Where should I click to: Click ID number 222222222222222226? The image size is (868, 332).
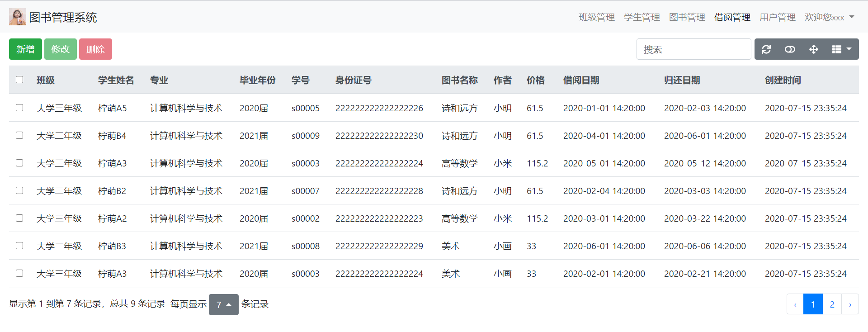[x=379, y=108]
